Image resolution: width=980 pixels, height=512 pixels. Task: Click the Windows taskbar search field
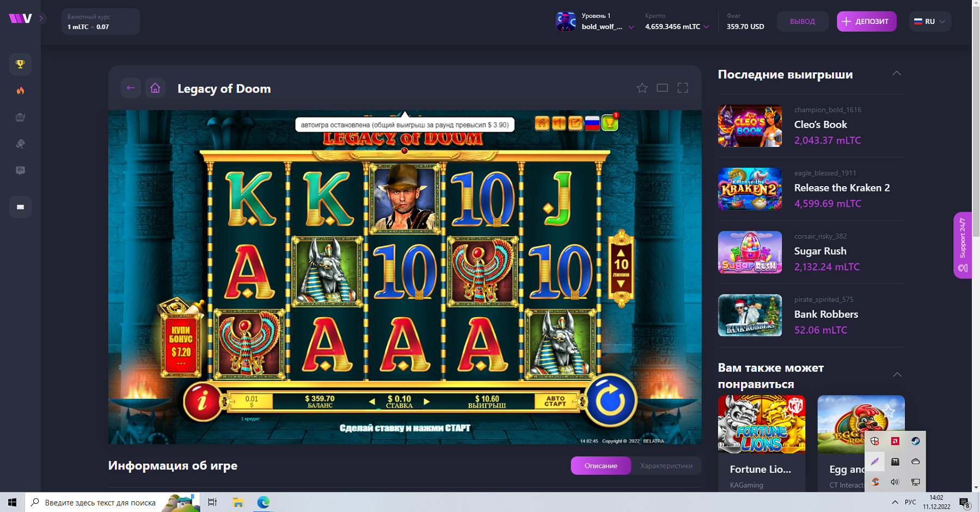(x=113, y=502)
